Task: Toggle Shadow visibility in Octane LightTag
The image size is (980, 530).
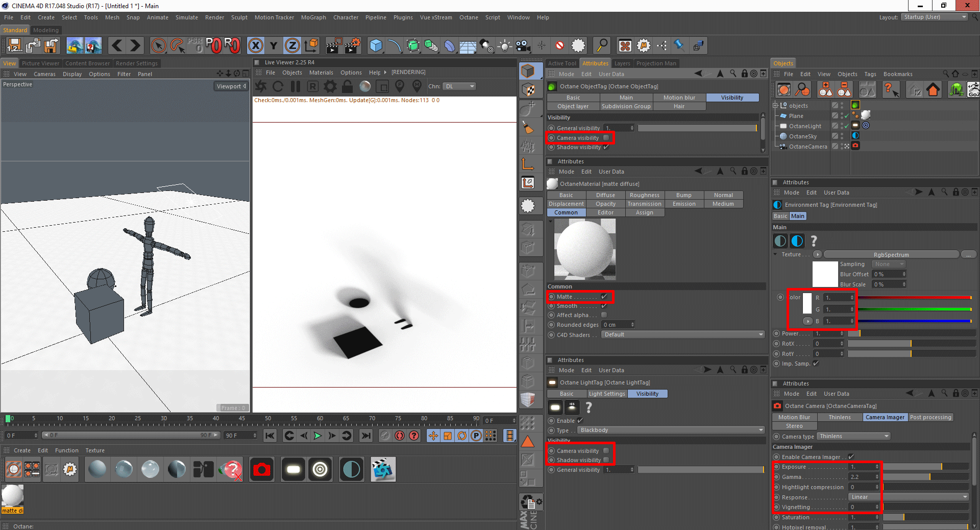Action: (x=606, y=460)
